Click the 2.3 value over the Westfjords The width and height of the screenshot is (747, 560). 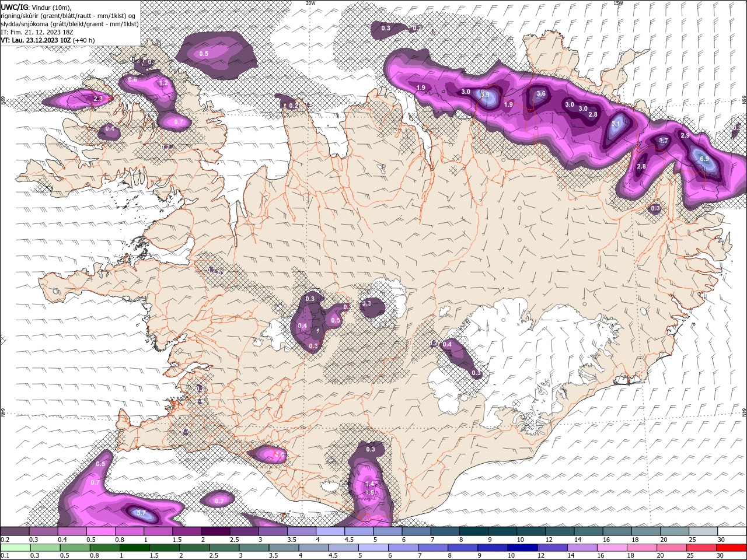click(97, 99)
